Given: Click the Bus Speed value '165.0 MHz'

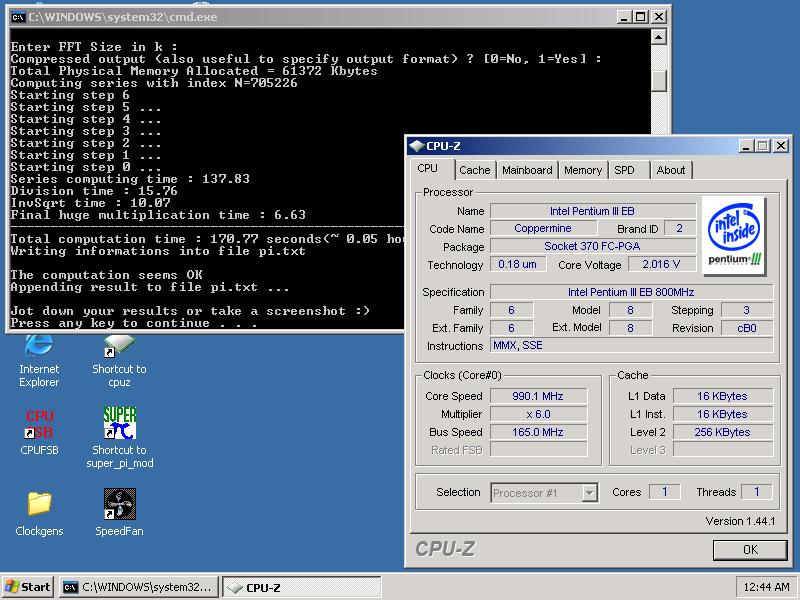Looking at the screenshot, I should pos(538,432).
